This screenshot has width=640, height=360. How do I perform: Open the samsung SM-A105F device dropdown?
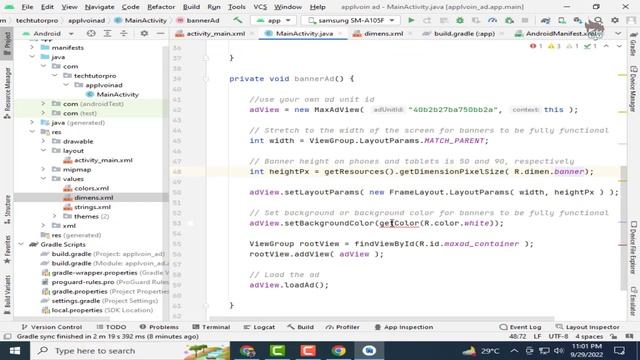coord(351,20)
